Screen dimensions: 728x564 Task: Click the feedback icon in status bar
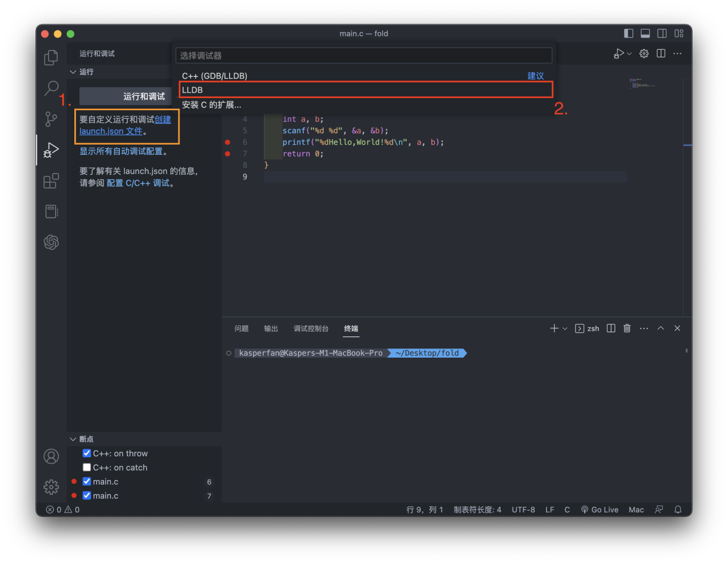(659, 509)
